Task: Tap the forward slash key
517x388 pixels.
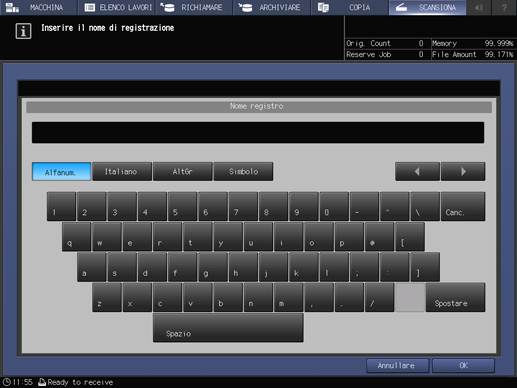Action: click(380, 297)
